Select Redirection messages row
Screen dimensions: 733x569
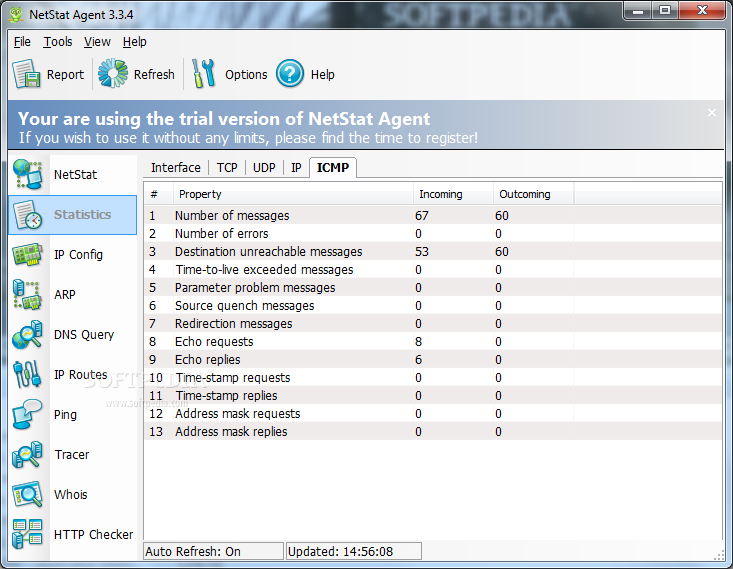pos(432,324)
